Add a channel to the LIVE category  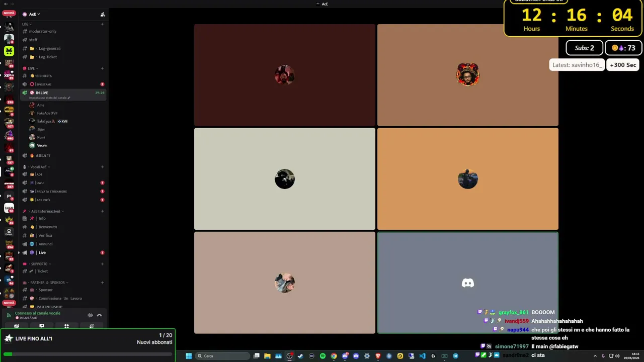[102, 68]
